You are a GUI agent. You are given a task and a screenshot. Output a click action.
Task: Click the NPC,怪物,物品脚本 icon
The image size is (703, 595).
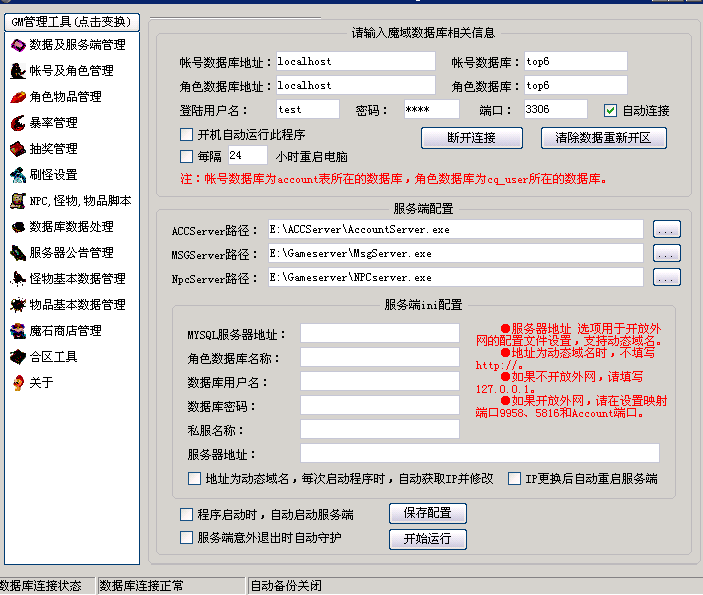coord(18,201)
